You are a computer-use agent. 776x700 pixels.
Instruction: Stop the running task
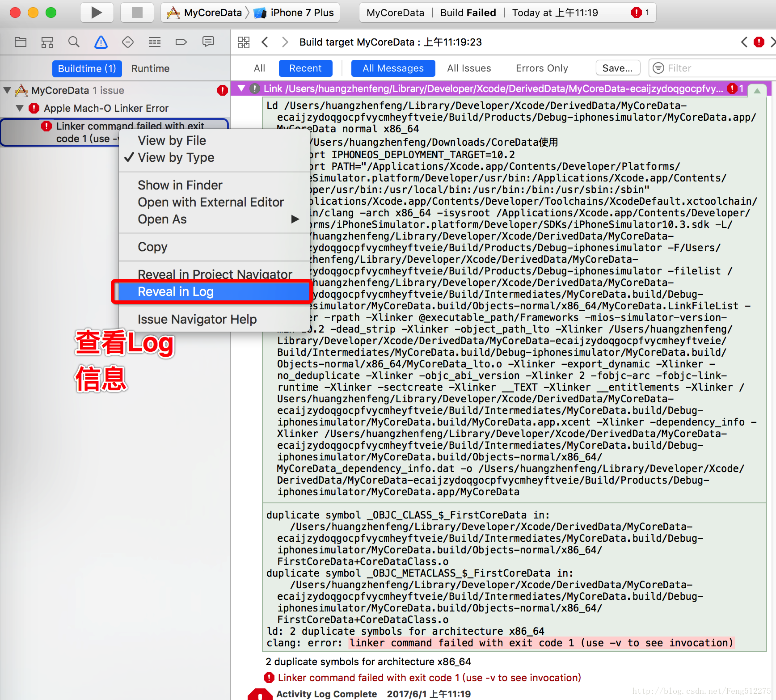137,13
